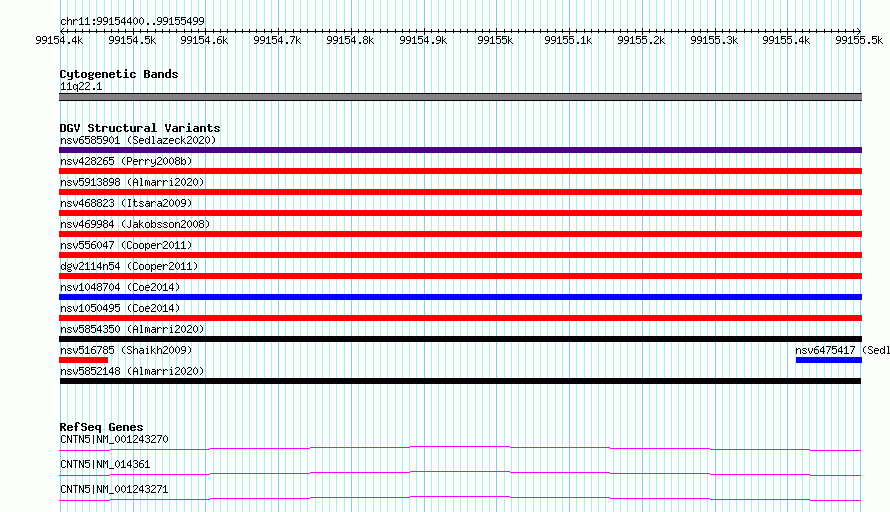Click the red bar under nsv5913898
The image size is (890, 512).
coord(460,192)
